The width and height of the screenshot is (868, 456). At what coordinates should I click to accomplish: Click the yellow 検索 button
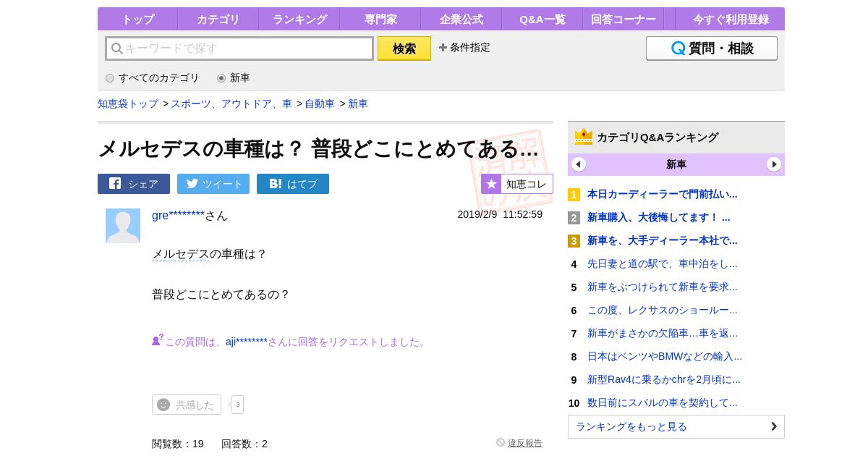[404, 48]
